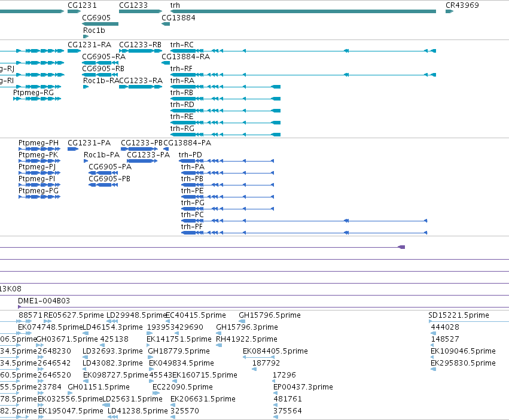This screenshot has height=420, width=509.
Task: Select transcript trh-RE
Action: tap(225, 123)
